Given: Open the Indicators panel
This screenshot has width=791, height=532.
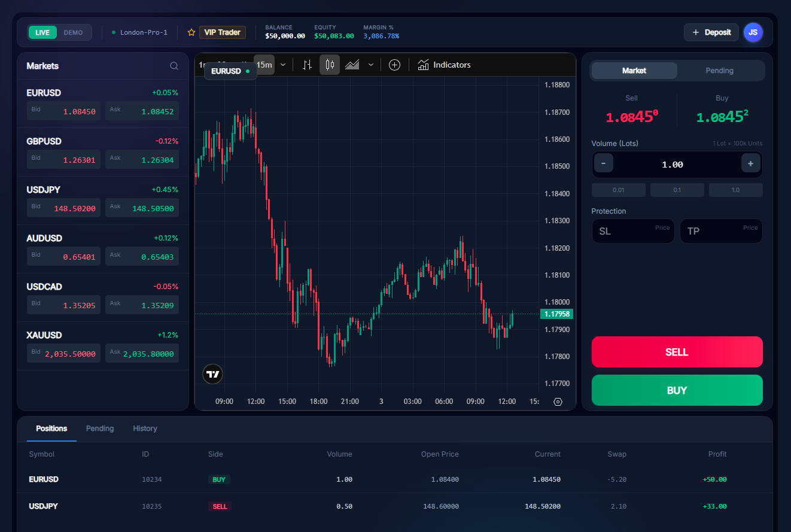Looking at the screenshot, I should click(x=444, y=65).
